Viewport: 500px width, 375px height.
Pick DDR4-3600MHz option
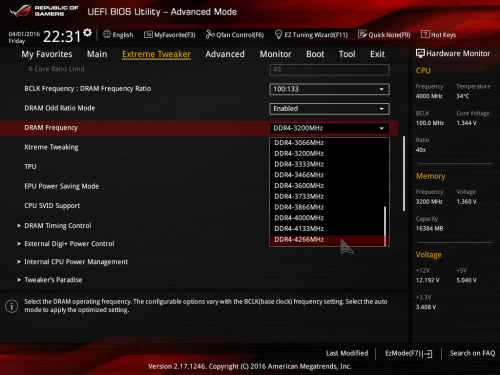click(327, 186)
